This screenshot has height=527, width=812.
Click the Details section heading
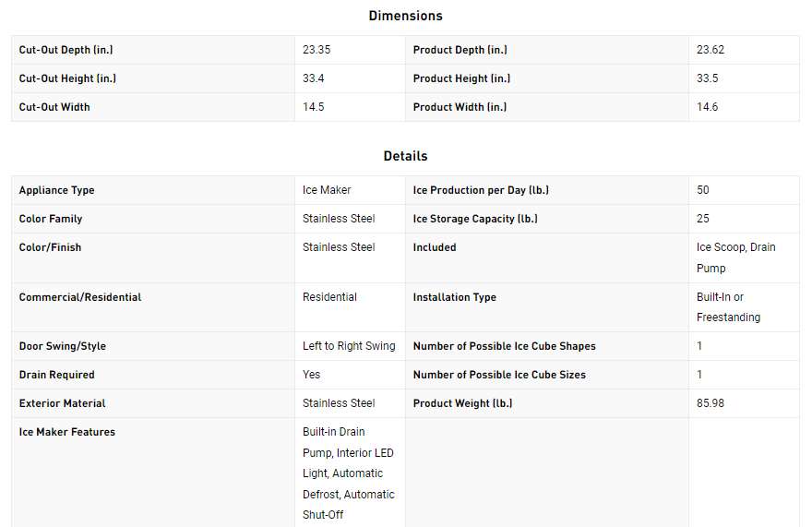coord(405,156)
